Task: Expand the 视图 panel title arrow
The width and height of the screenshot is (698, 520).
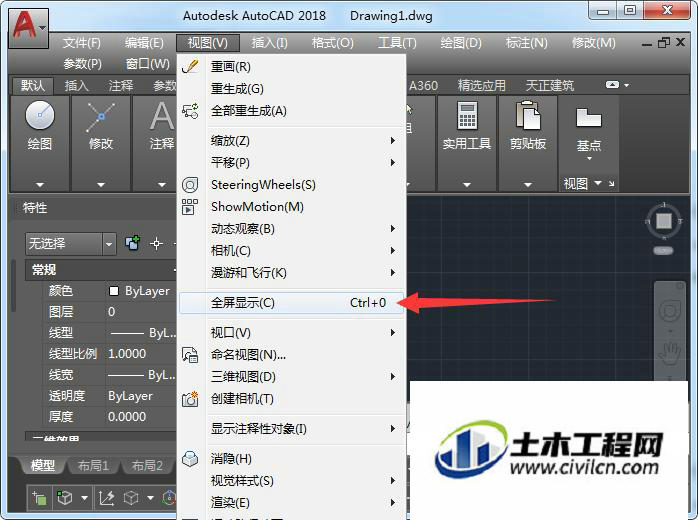Action: pos(598,183)
